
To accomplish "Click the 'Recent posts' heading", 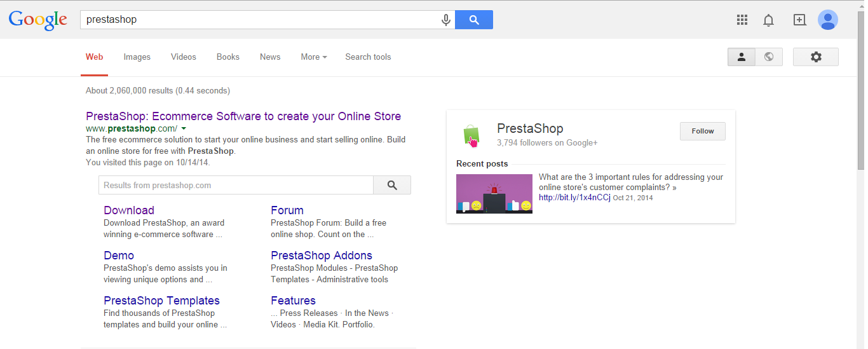I will click(x=482, y=163).
